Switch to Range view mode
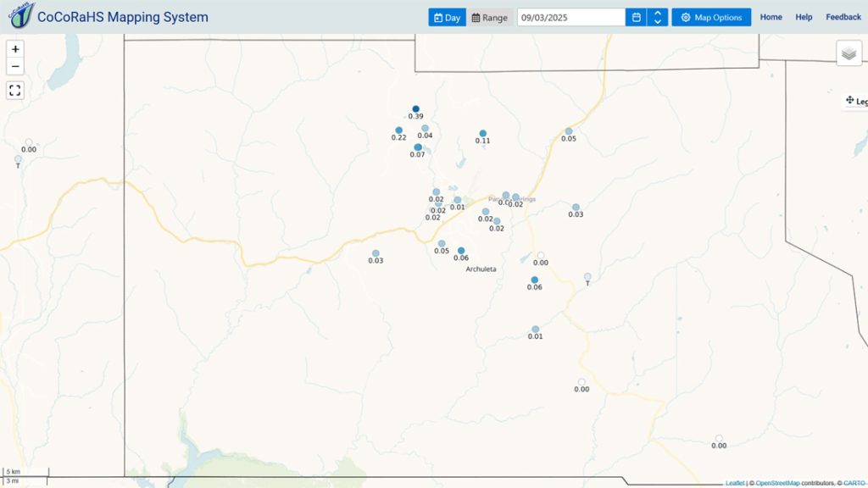Screen dimensions: 868x488 coord(489,17)
